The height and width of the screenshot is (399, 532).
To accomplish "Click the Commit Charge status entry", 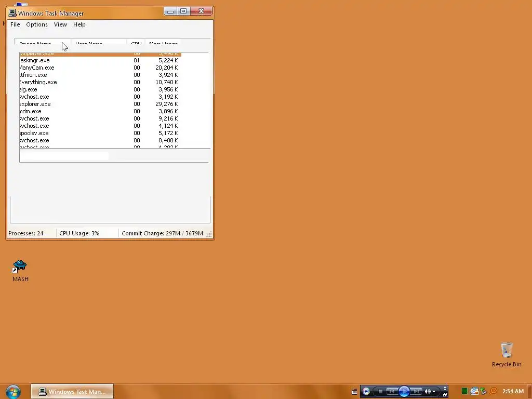I will pyautogui.click(x=162, y=233).
